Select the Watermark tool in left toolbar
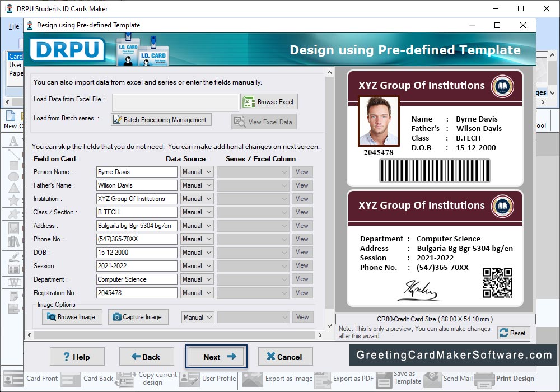 point(13,282)
